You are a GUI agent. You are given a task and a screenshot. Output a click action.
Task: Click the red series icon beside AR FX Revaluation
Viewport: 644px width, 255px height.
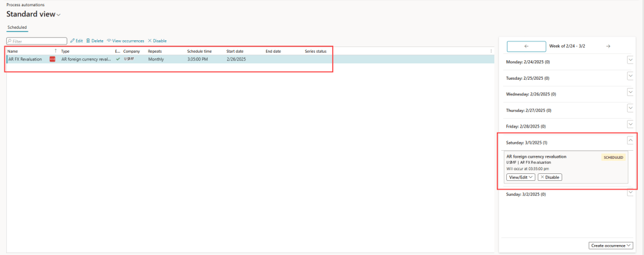[52, 59]
